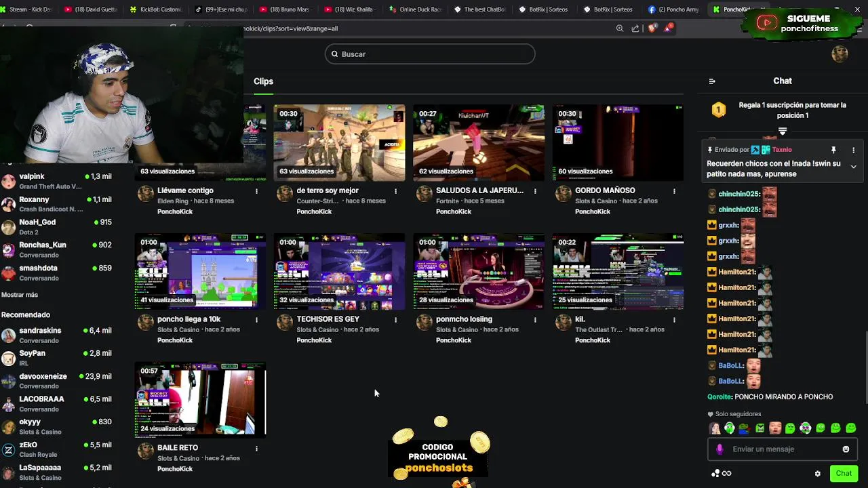Open options menu for kil. clip
This screenshot has height=488, width=868.
(674, 319)
